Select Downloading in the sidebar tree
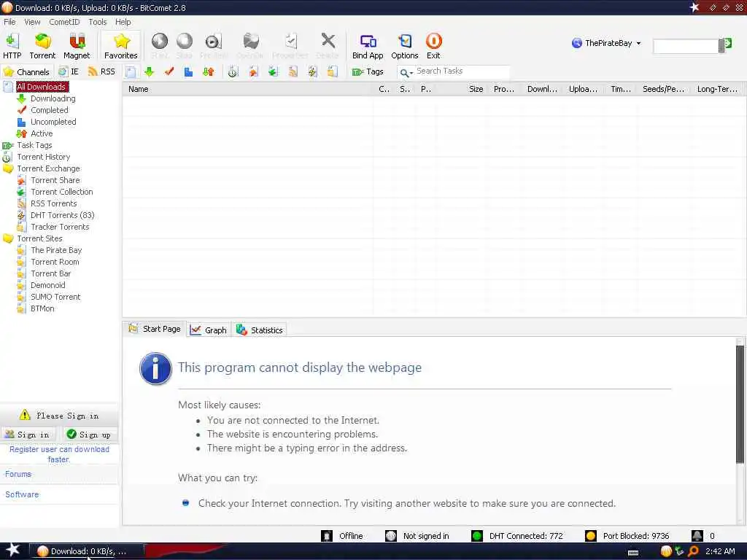Image resolution: width=747 pixels, height=560 pixels. coord(53,98)
